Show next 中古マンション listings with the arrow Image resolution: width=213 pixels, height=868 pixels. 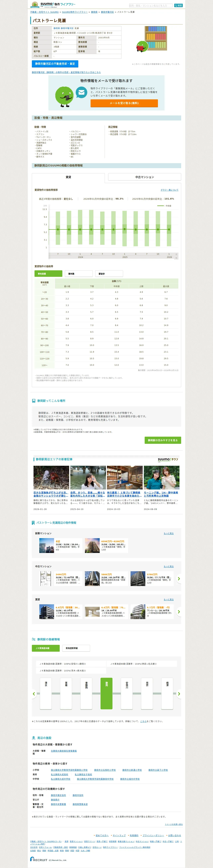tap(179, 579)
